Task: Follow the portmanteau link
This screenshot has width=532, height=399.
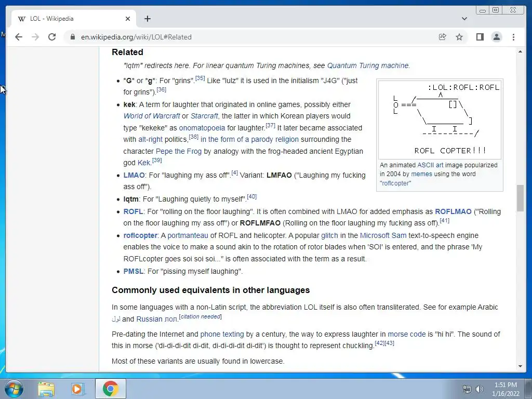Action: click(188, 235)
